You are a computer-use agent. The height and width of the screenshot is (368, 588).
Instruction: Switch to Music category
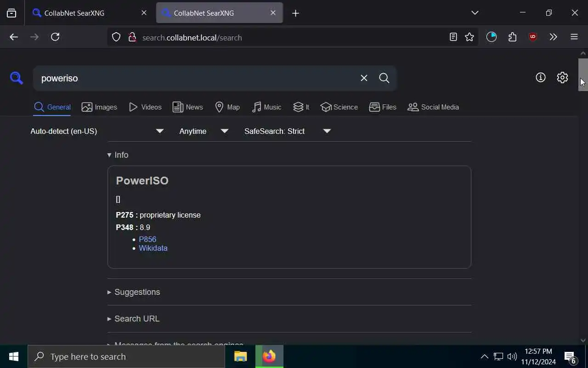[266, 107]
